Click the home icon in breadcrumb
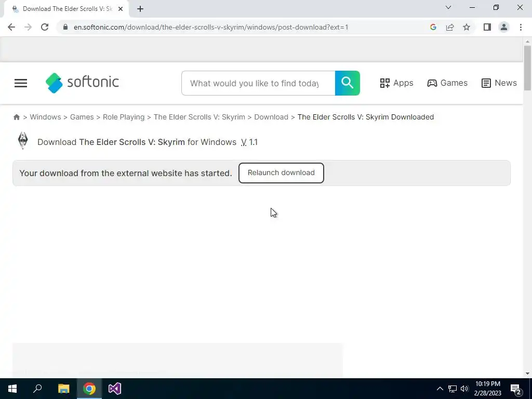The width and height of the screenshot is (532, 399). click(16, 117)
